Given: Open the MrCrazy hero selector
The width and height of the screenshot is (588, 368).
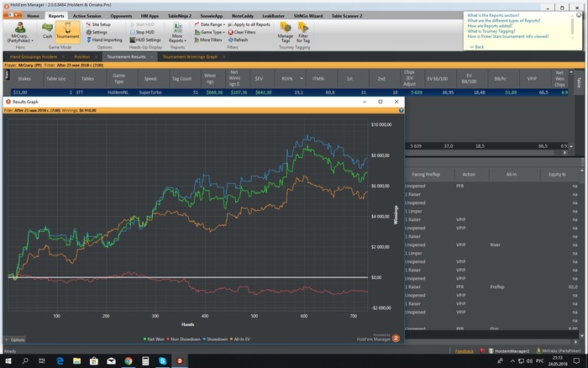Looking at the screenshot, I should (x=20, y=32).
